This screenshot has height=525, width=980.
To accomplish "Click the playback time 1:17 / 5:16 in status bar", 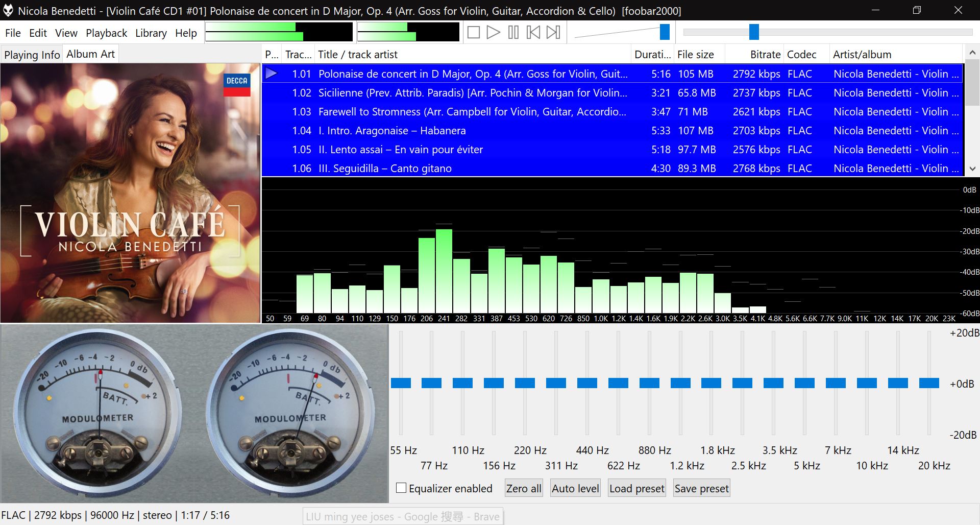I will pos(205,515).
